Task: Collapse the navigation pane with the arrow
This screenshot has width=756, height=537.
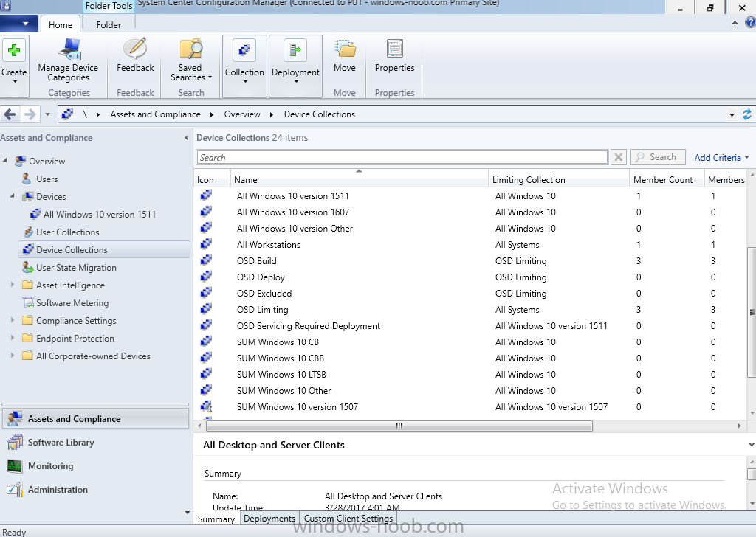Action: click(x=187, y=138)
